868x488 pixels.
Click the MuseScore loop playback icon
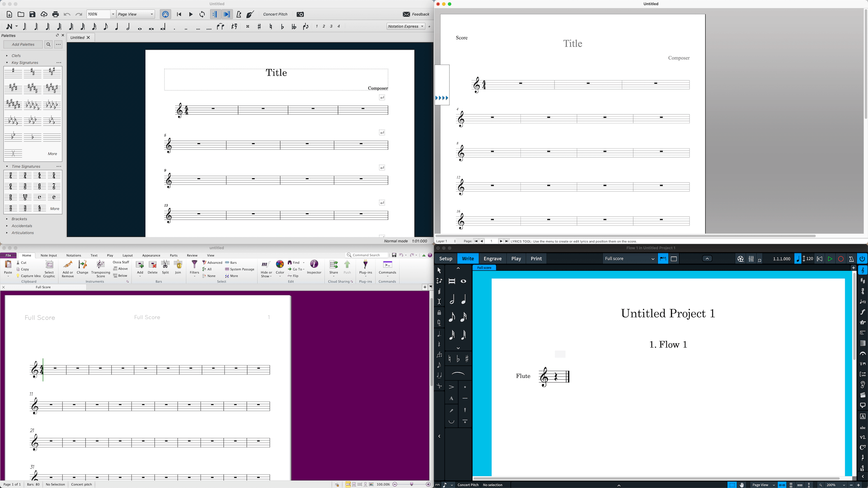tap(202, 14)
